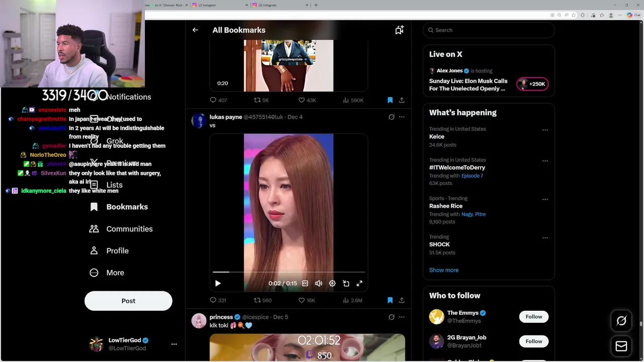
Task: Click the Post button
Action: (x=128, y=301)
